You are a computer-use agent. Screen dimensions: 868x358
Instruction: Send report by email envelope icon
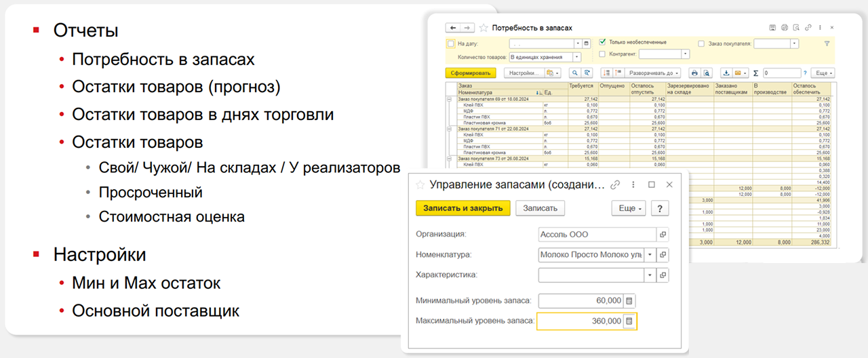click(x=740, y=73)
